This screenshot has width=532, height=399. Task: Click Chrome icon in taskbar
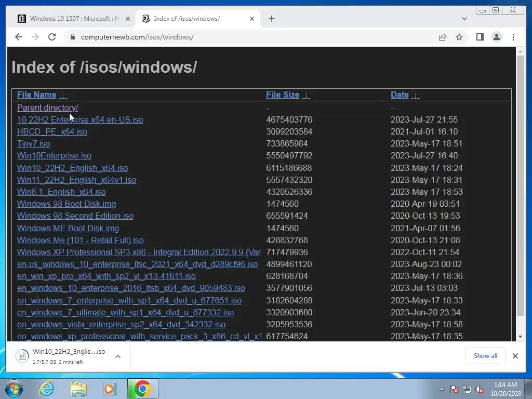[x=142, y=389]
